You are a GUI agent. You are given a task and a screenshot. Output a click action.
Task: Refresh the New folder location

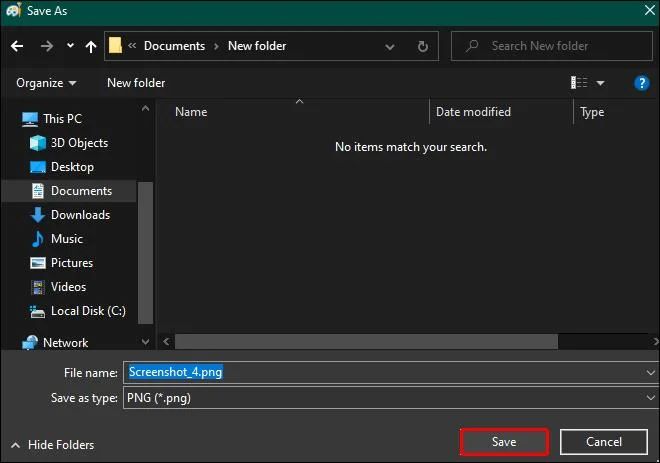[423, 46]
